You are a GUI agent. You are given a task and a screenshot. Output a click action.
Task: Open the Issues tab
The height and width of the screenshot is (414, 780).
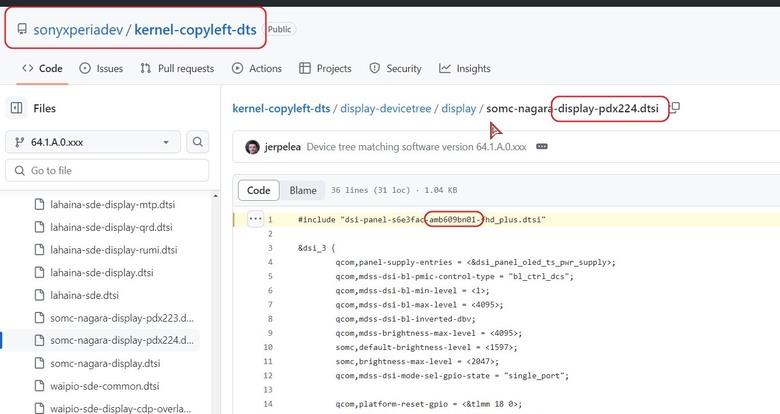(101, 69)
